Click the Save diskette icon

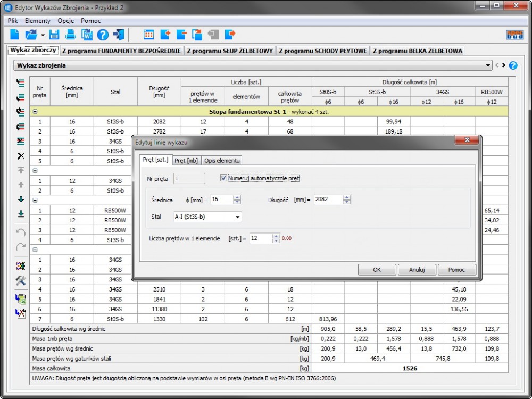(54, 35)
